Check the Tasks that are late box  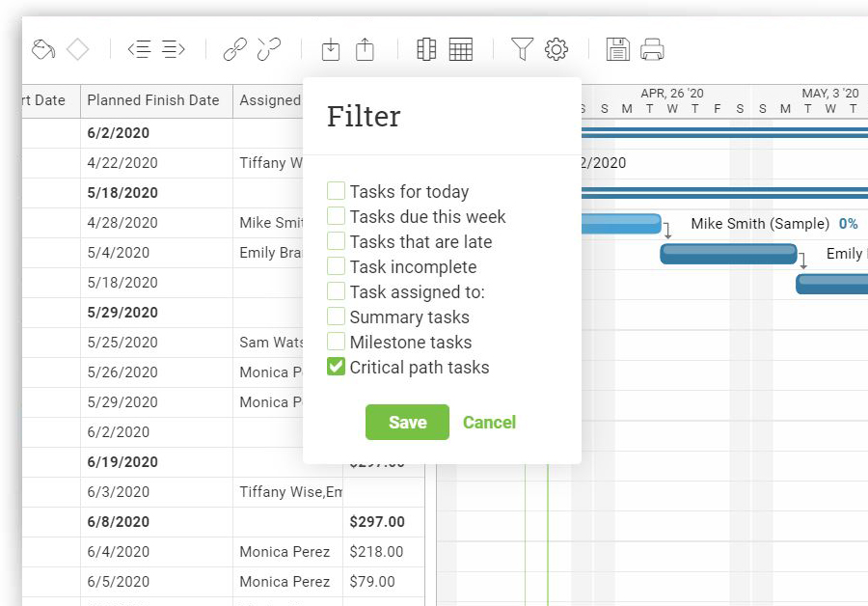336,241
